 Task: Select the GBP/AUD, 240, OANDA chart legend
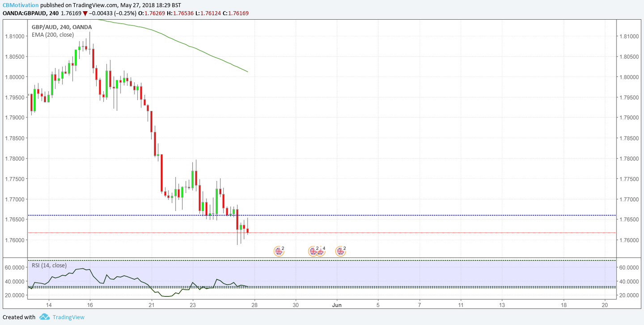pyautogui.click(x=62, y=27)
